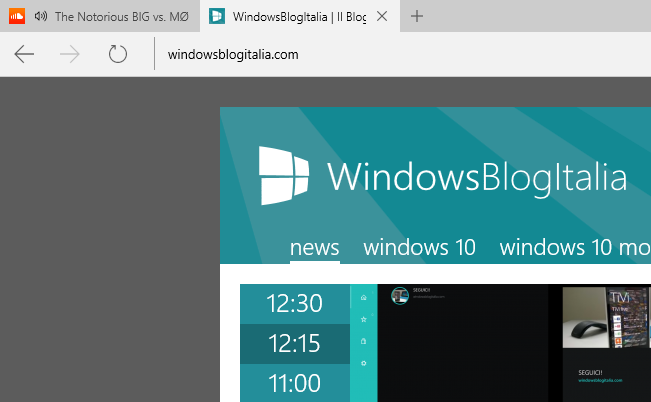Viewport: 651px width, 402px height.
Task: Click the WindowsBlogItalia tab favicon
Action: 217,16
